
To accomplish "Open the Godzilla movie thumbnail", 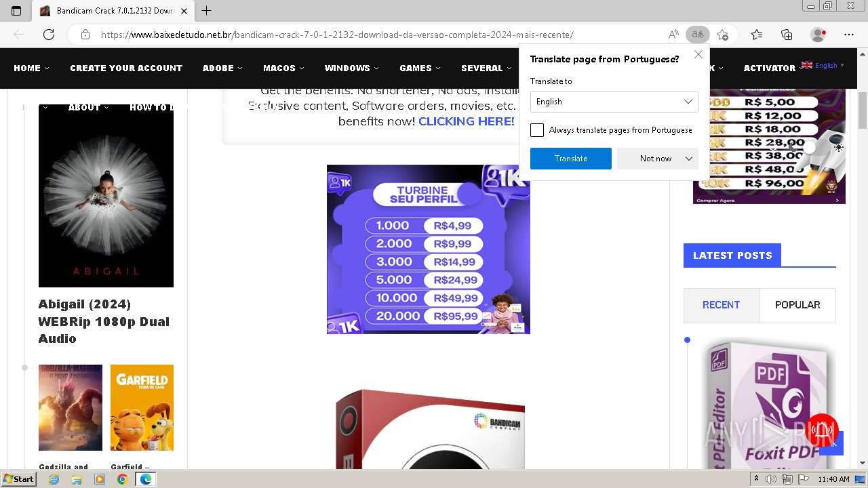I will pos(71,407).
